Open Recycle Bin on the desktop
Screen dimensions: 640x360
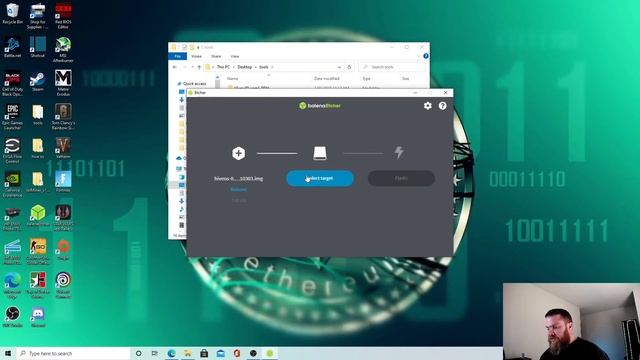(x=12, y=13)
